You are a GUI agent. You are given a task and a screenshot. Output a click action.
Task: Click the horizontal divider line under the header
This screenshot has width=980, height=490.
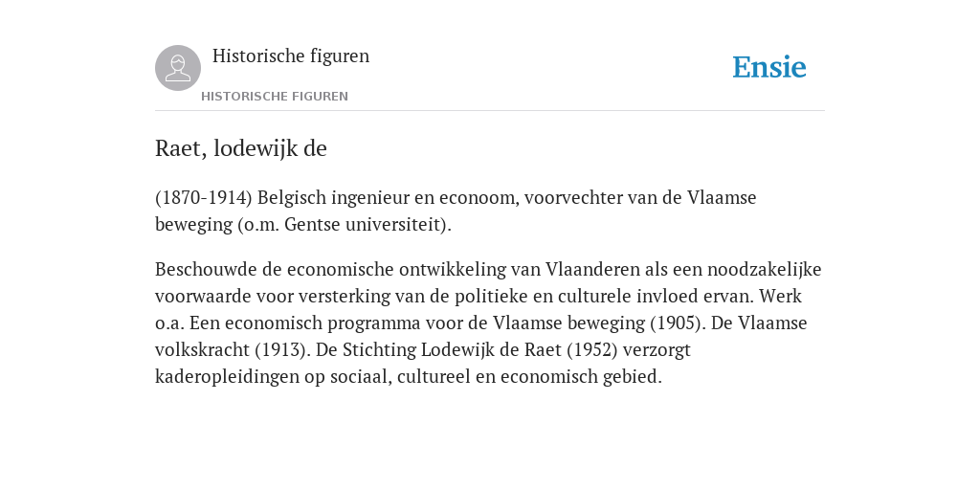[x=490, y=111]
